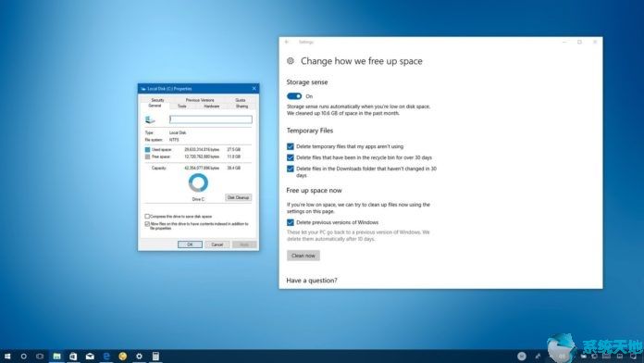Click the Temporary Files heading
The width and height of the screenshot is (644, 363).
[x=310, y=131]
